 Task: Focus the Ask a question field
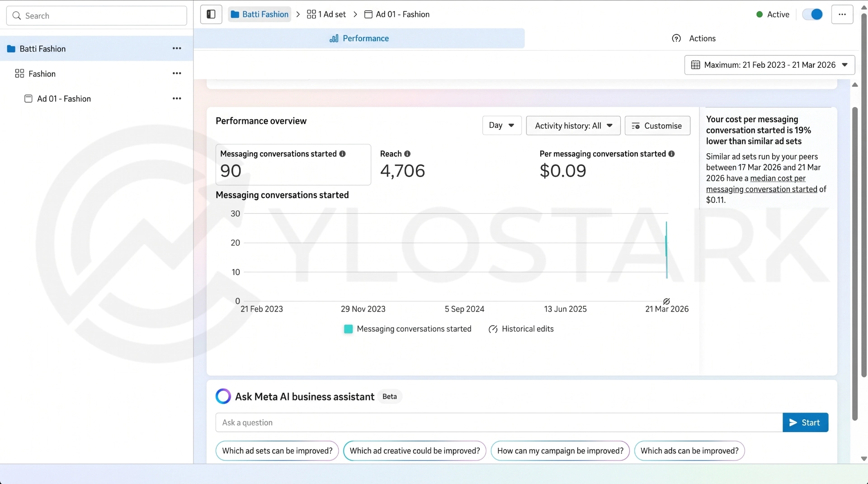pos(499,423)
